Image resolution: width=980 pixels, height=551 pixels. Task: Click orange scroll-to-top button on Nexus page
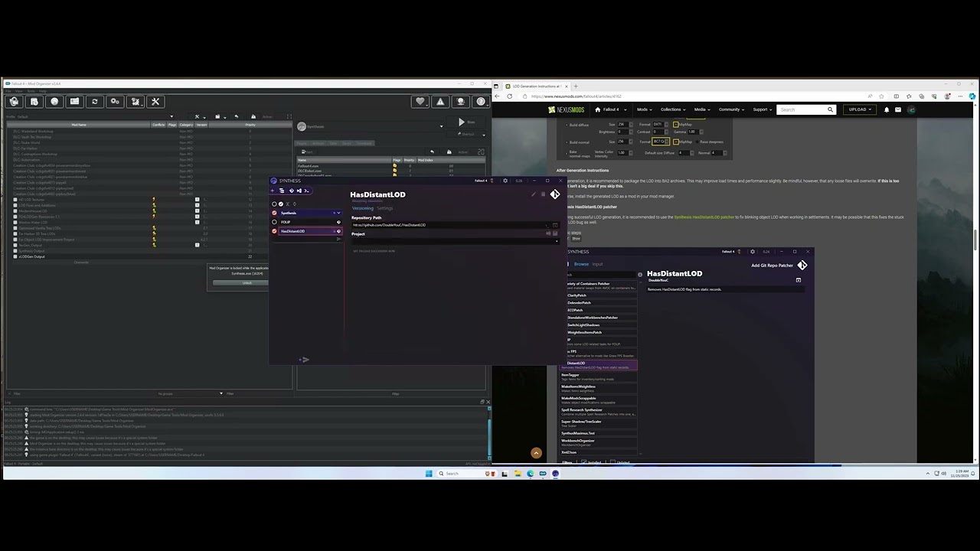click(536, 453)
